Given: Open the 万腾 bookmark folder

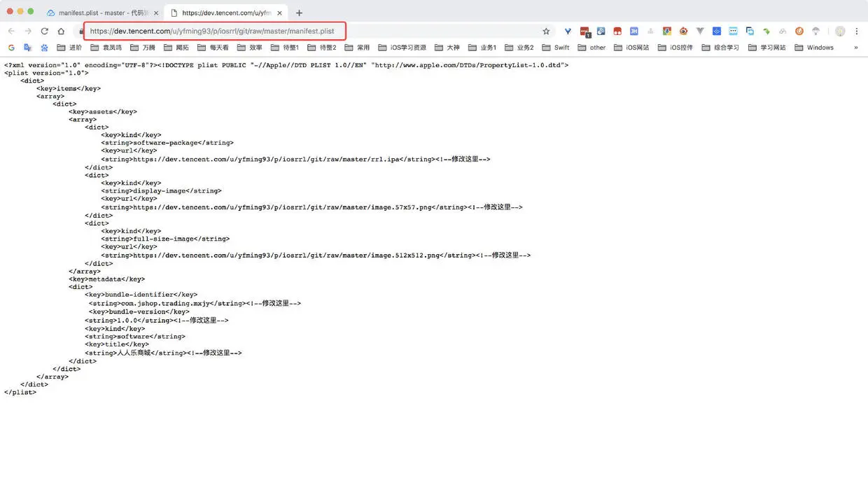Looking at the screenshot, I should 142,48.
